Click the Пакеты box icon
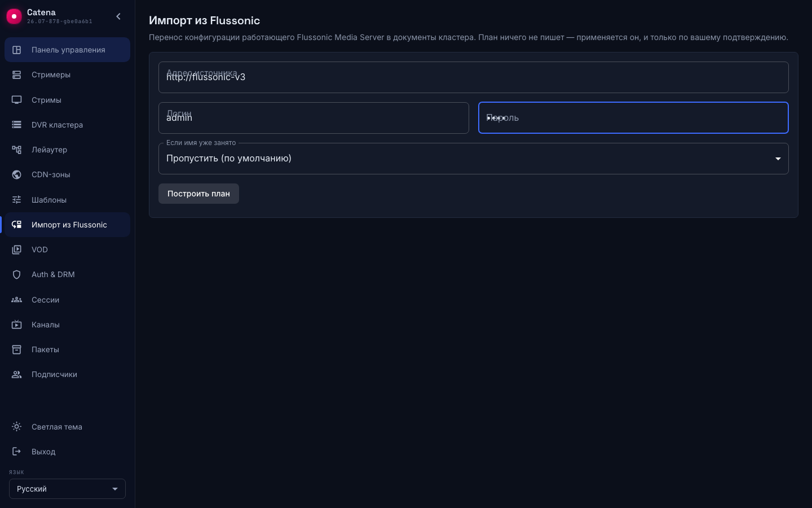 pyautogui.click(x=17, y=349)
